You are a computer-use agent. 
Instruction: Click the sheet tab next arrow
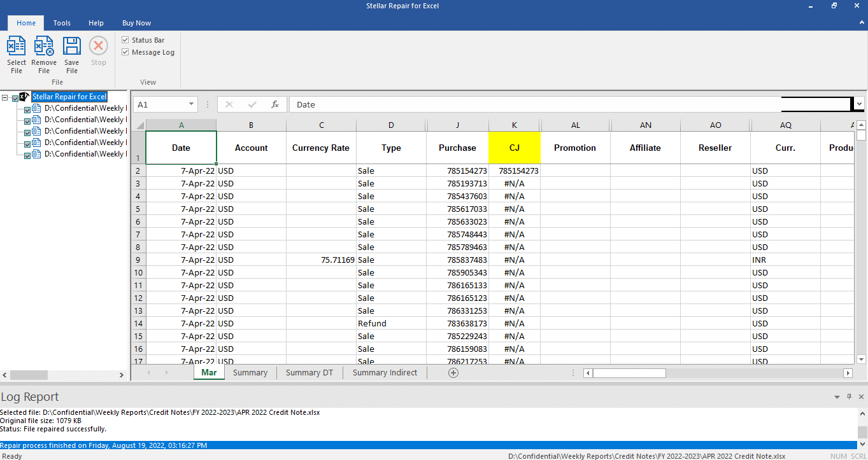point(167,373)
